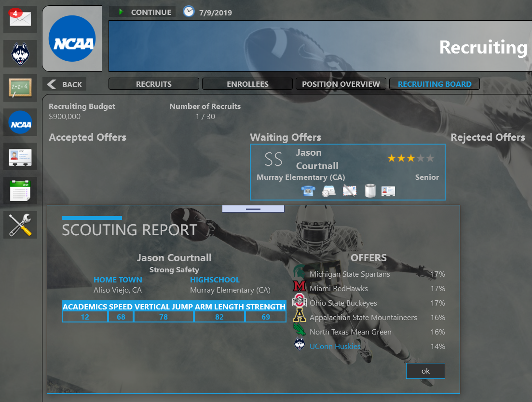Open the NCAA league icon in sidebar
Screen dimensions: 532x402
tap(20, 122)
